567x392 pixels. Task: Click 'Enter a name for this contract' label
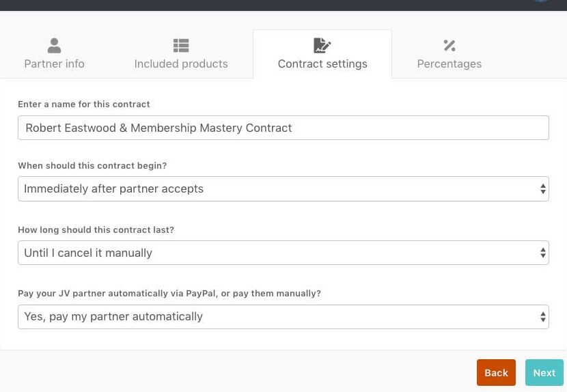coord(84,104)
